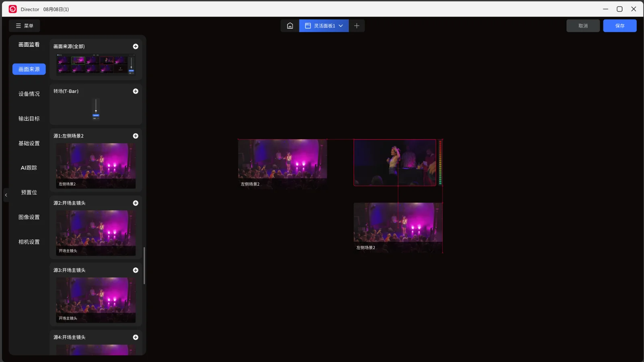Open the 设备情况 sidebar tab

point(29,94)
